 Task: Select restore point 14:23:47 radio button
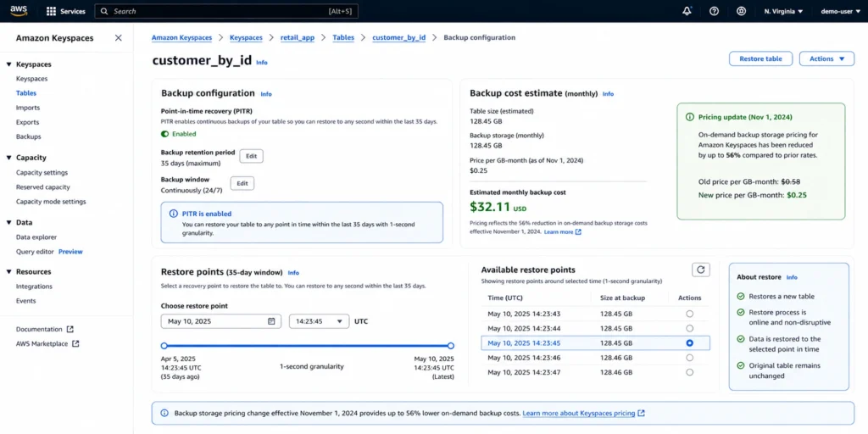pos(689,373)
